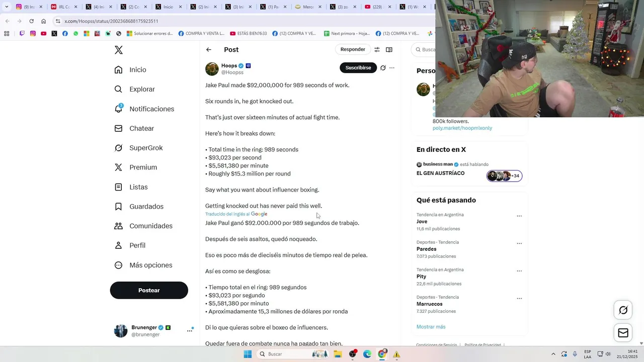This screenshot has height=362, width=644.
Task: Click the Suscribirse button
Action: click(358, 68)
